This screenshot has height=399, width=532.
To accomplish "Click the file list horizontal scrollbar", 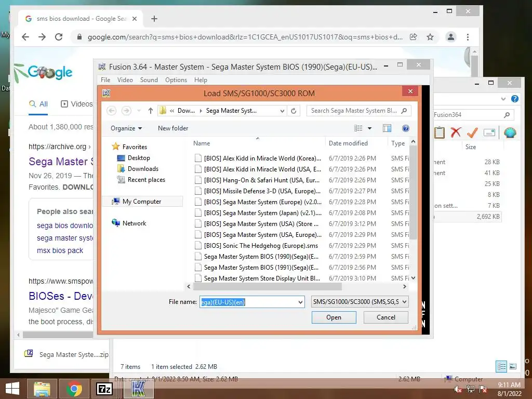I will click(x=268, y=287).
